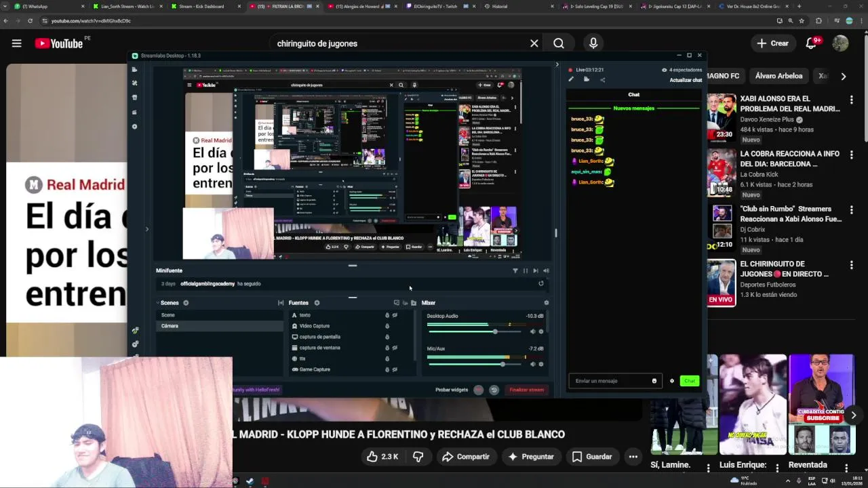Click the YouTube Crear button
The width and height of the screenshot is (868, 488).
click(772, 43)
